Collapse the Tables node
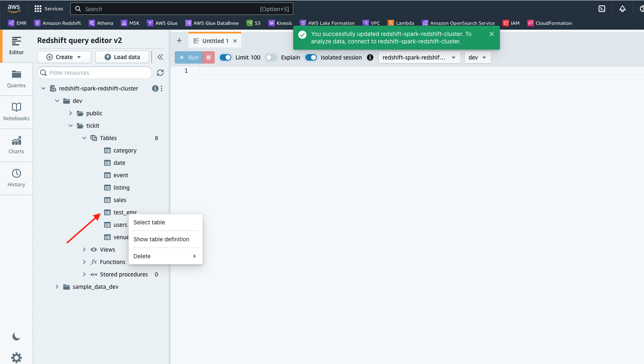Image resolution: width=644 pixels, height=364 pixels. click(84, 138)
